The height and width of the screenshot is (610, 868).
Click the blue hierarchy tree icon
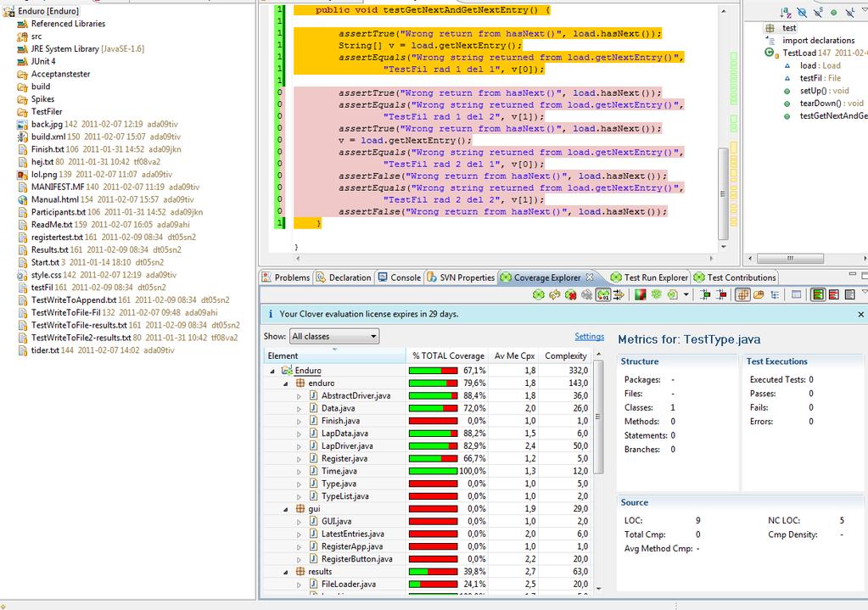tap(775, 295)
